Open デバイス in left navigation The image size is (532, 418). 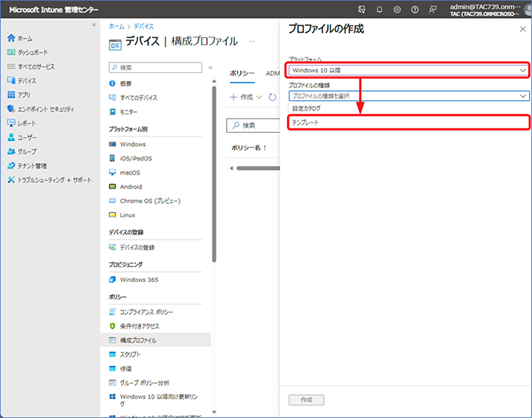point(22,81)
